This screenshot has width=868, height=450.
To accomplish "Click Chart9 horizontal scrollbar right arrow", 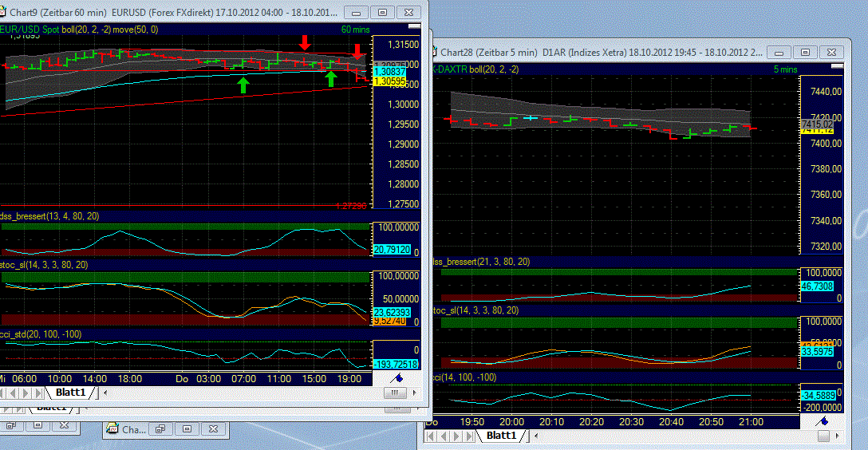I will coord(414,393).
